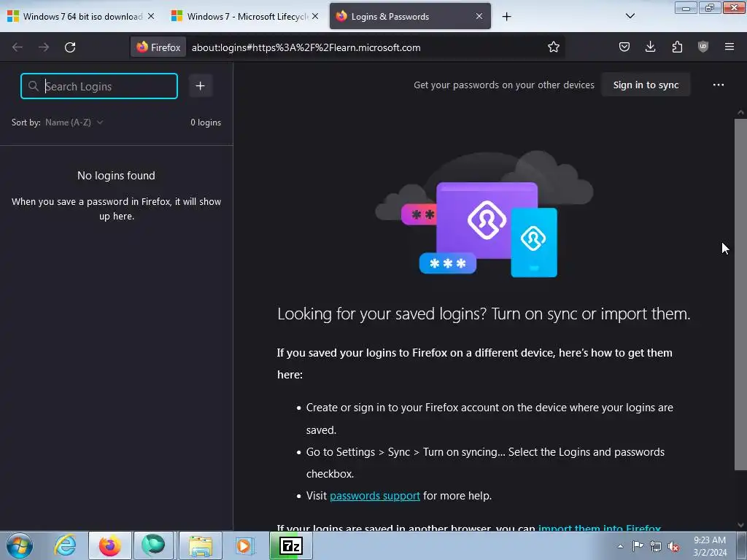This screenshot has width=747, height=560.
Task: Click the scrollbar up arrow
Action: click(x=740, y=113)
